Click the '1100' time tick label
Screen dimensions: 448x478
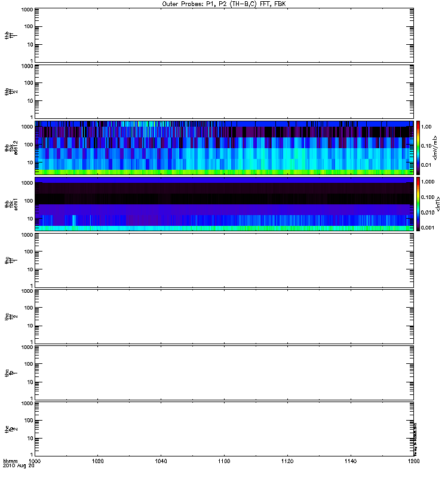pos(224,461)
